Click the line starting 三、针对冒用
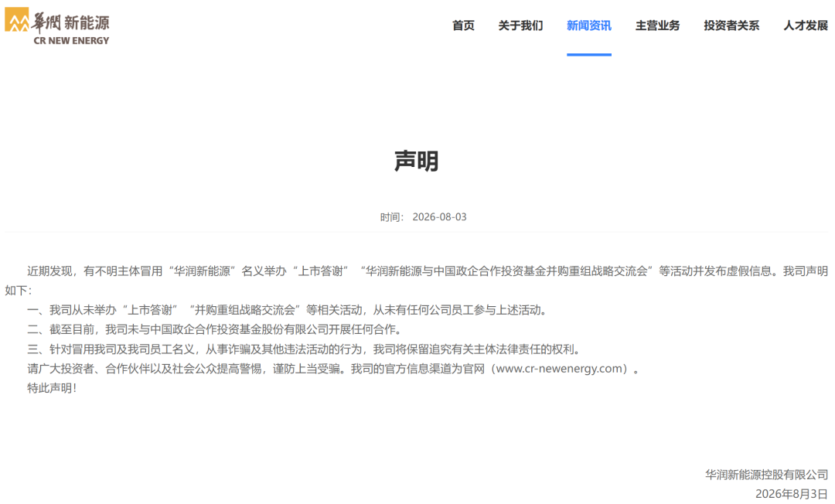The image size is (835, 504). click(x=304, y=349)
